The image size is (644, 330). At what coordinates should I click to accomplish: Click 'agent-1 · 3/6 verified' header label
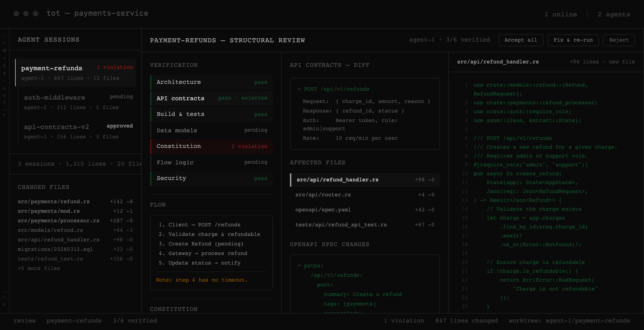point(450,40)
